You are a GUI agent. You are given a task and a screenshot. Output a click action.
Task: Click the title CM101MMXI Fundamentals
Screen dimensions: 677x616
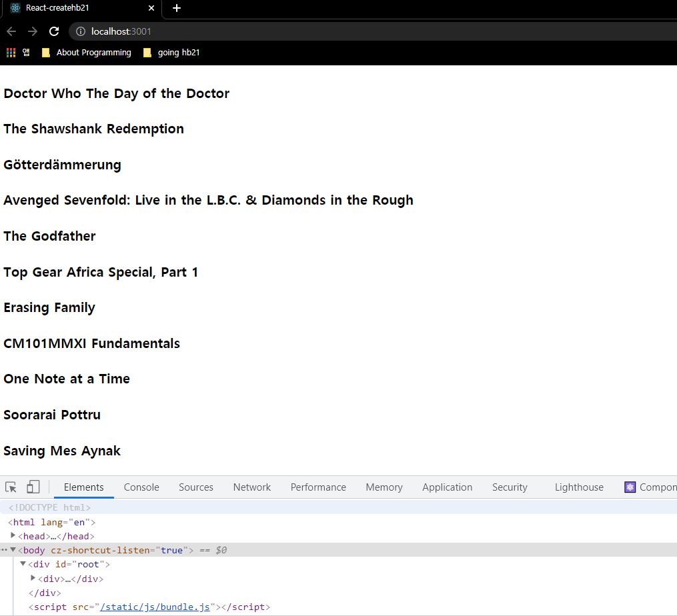pos(91,343)
